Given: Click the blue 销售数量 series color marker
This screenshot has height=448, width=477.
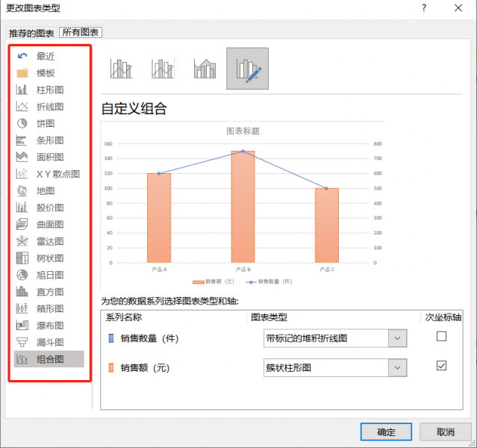Looking at the screenshot, I should tap(111, 338).
